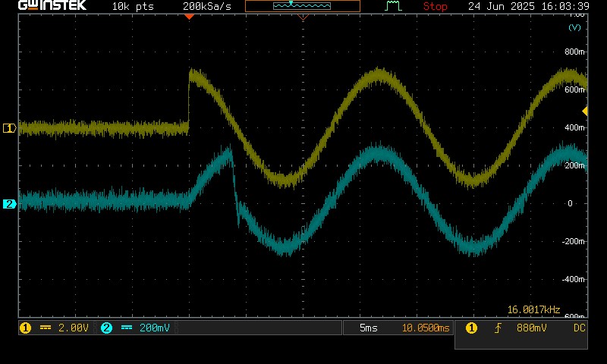
Task: Click the rising edge trigger icon
Action: point(498,328)
